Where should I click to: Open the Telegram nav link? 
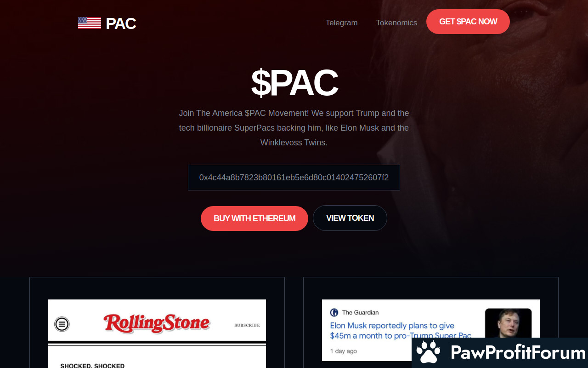tap(341, 23)
